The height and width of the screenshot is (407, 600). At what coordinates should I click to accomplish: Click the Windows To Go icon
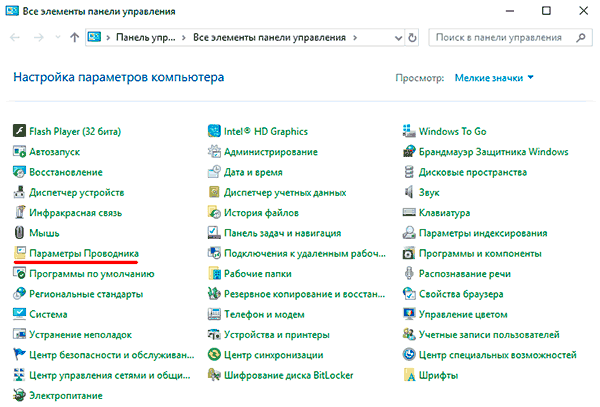(409, 131)
